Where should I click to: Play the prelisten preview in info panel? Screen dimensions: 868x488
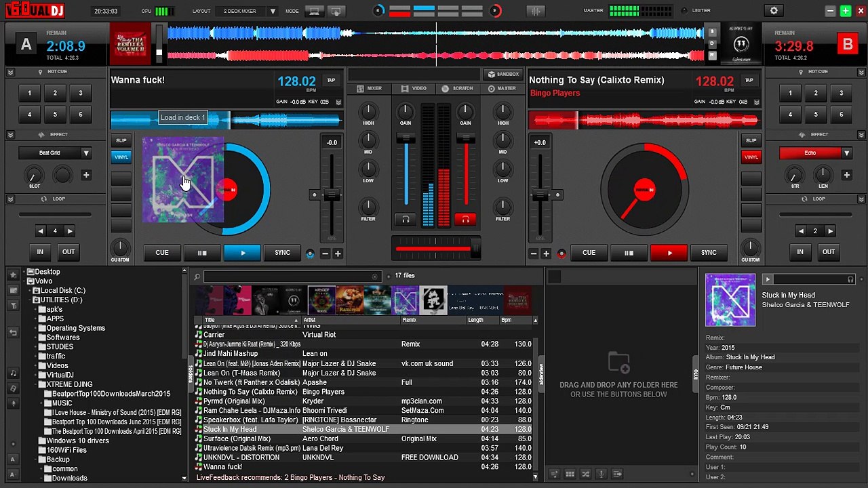[768, 279]
